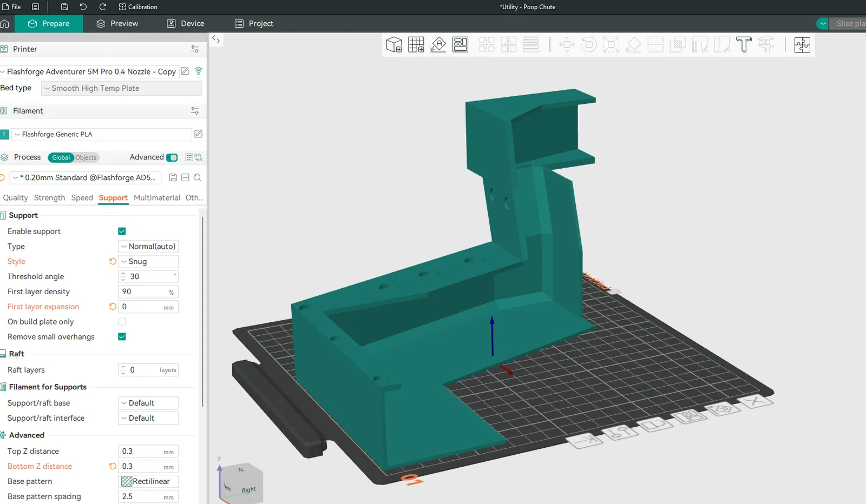Search process settings with magnifier icon
The width and height of the screenshot is (866, 504).
coord(198,177)
